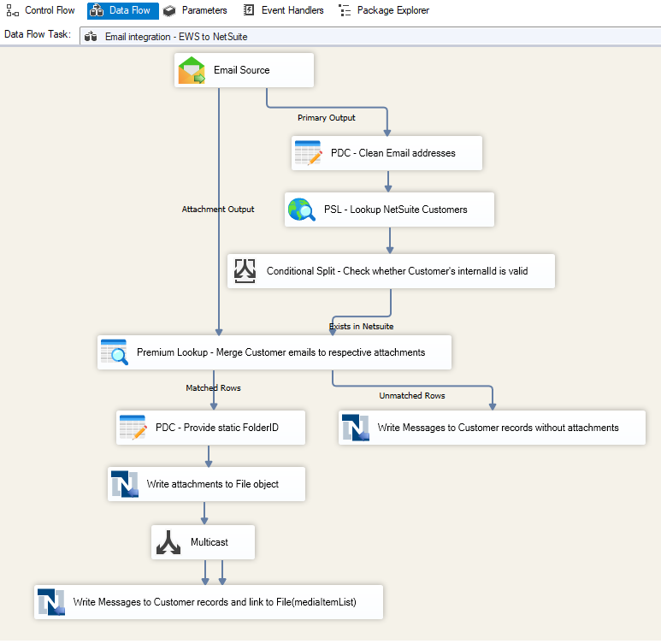Click NetSuite icon on link to File node
Viewport: 661px width, 644px height.
point(51,602)
